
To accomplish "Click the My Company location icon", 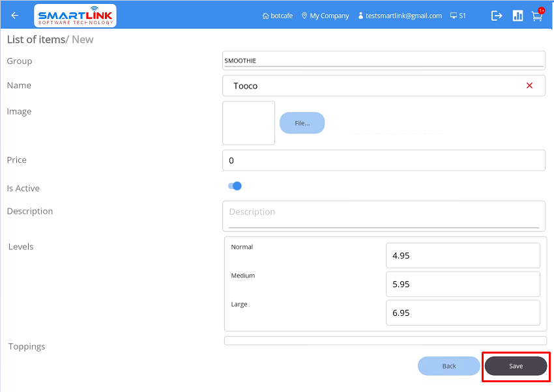I will (304, 16).
